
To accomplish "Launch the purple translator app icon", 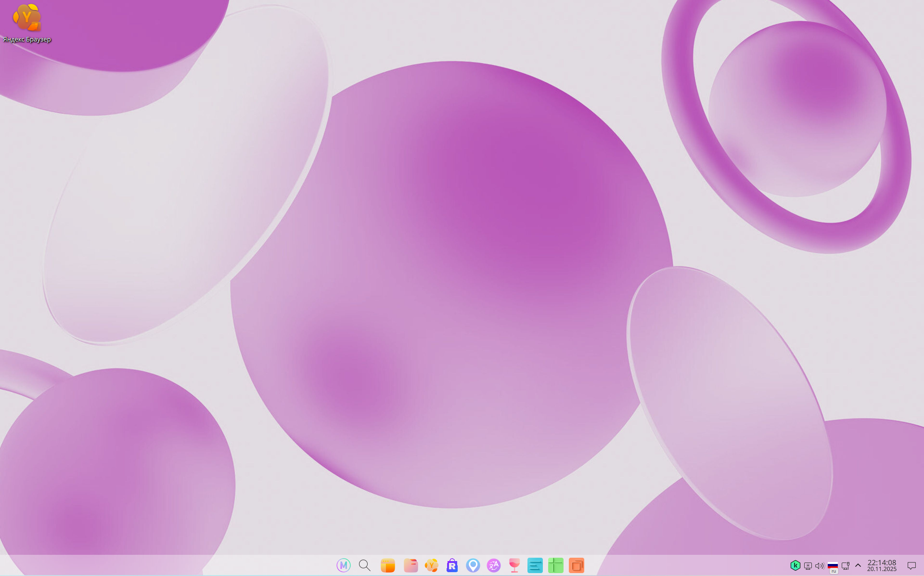I will click(x=494, y=565).
